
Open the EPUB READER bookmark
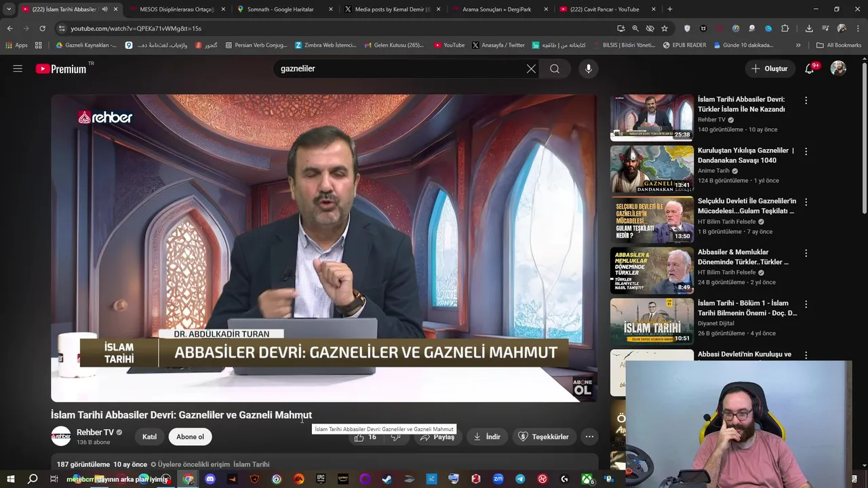click(684, 45)
